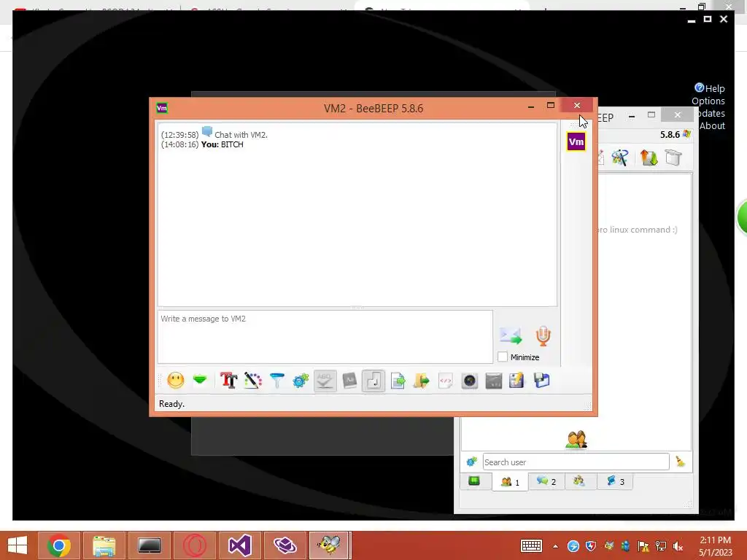Open the Windows Start button
The width and height of the screenshot is (747, 560).
pyautogui.click(x=18, y=545)
